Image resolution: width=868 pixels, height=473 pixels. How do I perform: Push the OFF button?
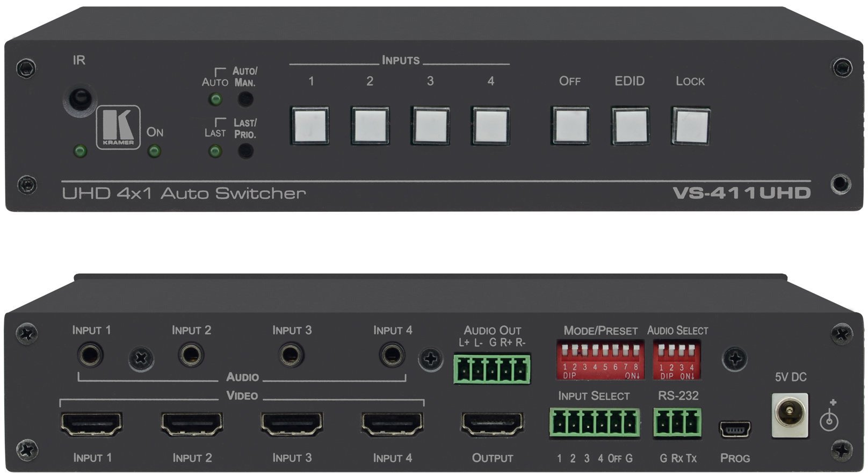pyautogui.click(x=570, y=126)
